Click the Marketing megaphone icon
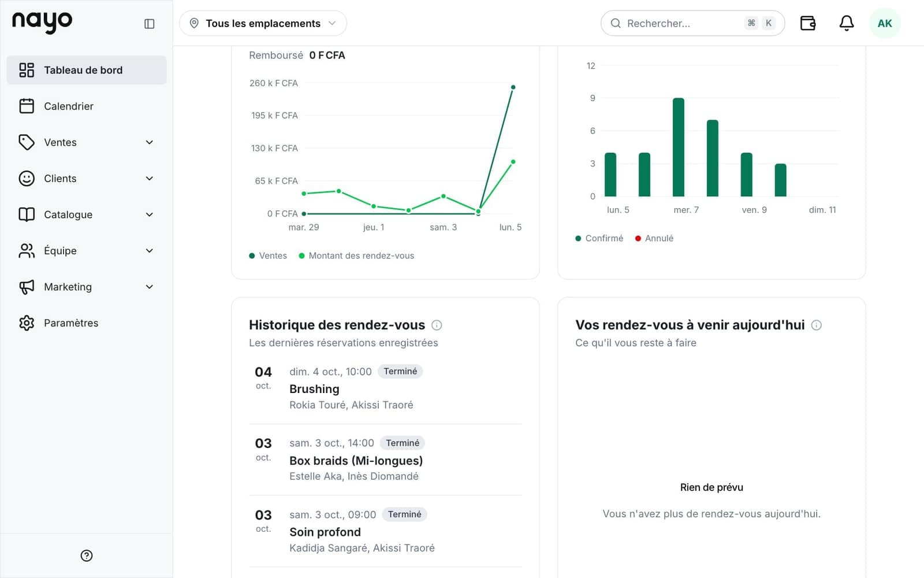Screen dimensions: 924x578 coord(27,287)
